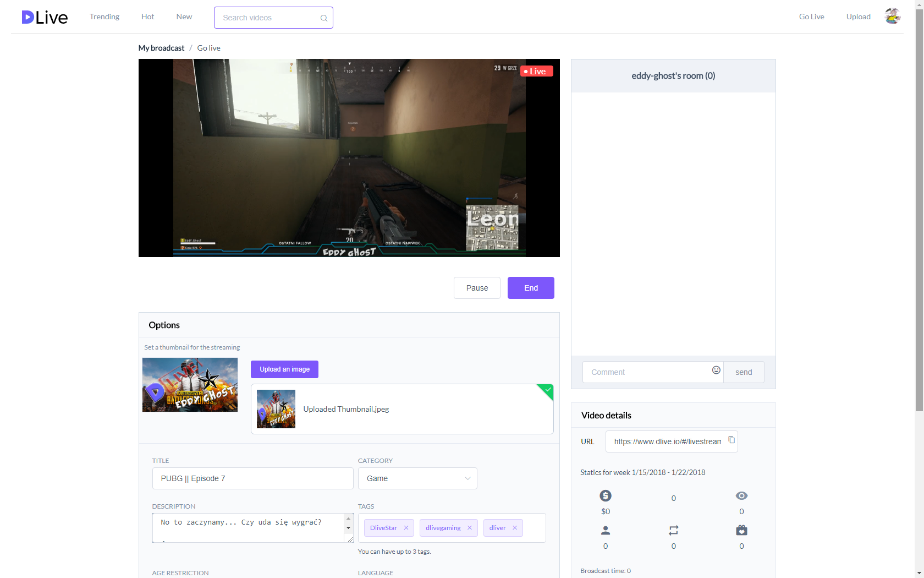Click the Go live breadcrumb text

click(208, 48)
